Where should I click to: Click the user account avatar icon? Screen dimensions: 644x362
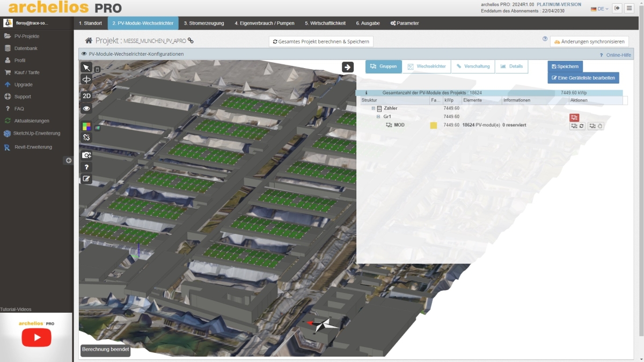pos(8,23)
